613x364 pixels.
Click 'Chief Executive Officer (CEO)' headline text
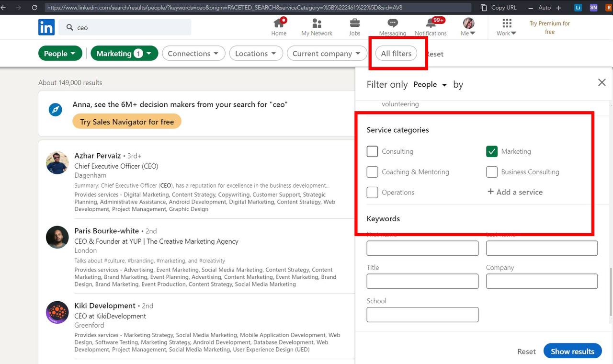coord(116,166)
